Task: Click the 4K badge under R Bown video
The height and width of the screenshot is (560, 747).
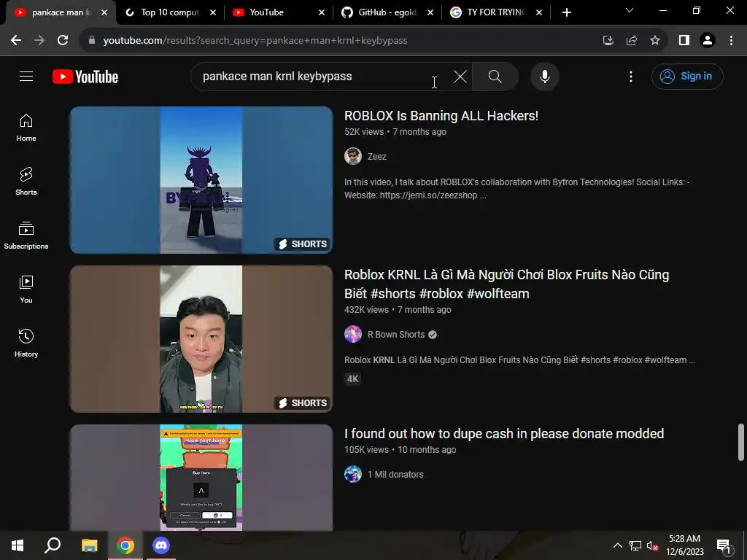Action: [352, 379]
